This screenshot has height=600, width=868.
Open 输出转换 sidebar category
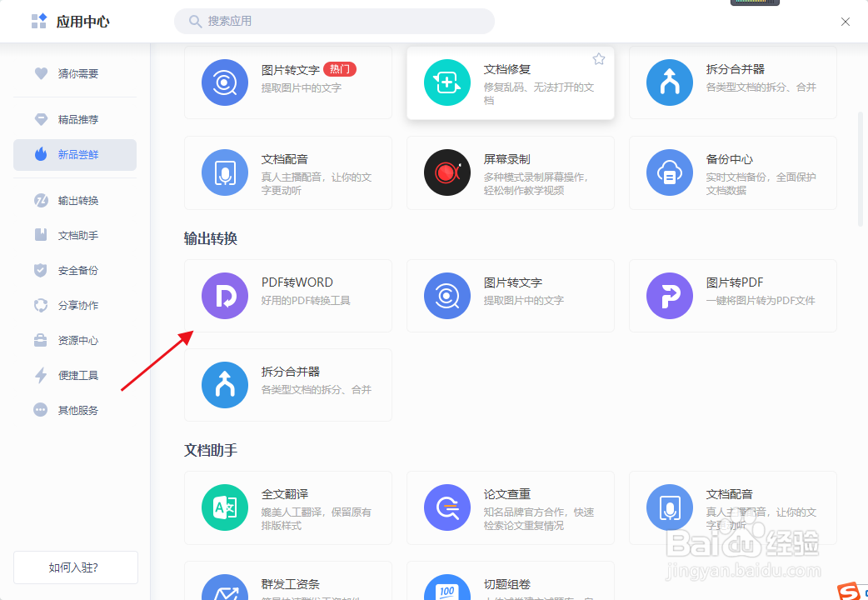click(x=75, y=201)
